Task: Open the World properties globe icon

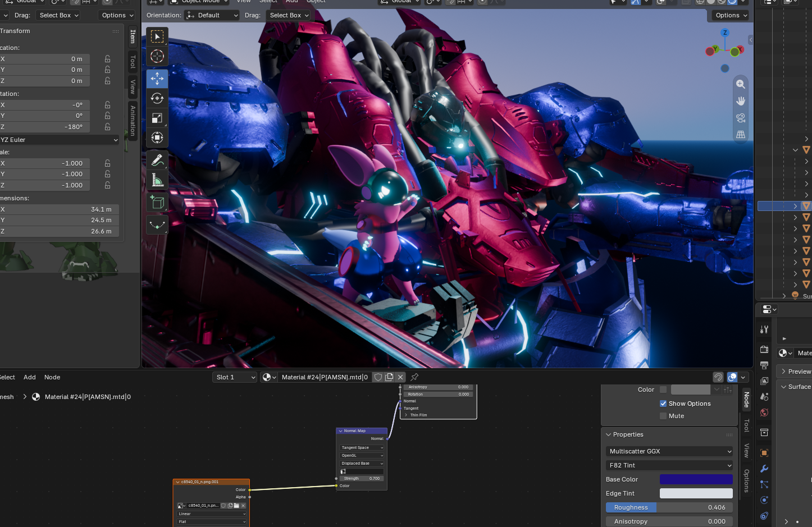Action: tap(764, 413)
